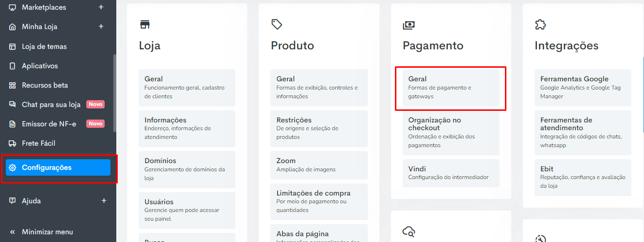Click the Configurações gear icon
This screenshot has width=644, height=242.
tap(13, 167)
